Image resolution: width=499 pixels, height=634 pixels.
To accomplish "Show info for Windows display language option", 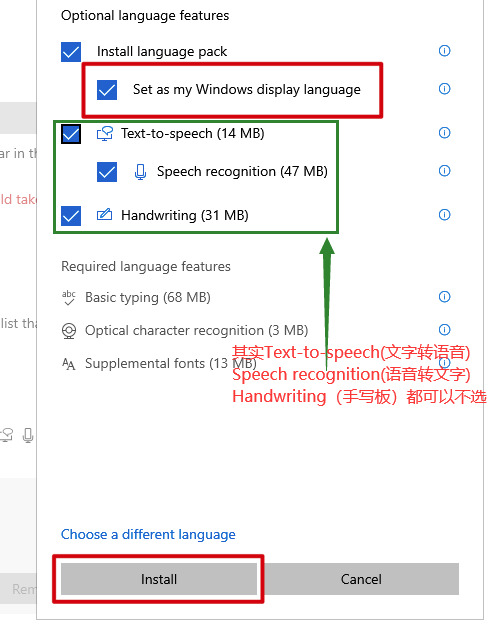I will point(444,89).
